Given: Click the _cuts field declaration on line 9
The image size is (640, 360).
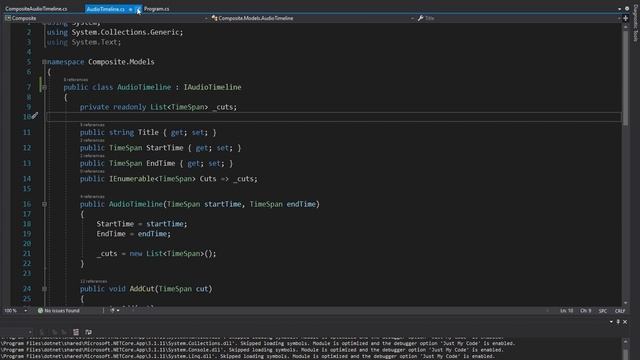Looking at the screenshot, I should pyautogui.click(x=158, y=107).
